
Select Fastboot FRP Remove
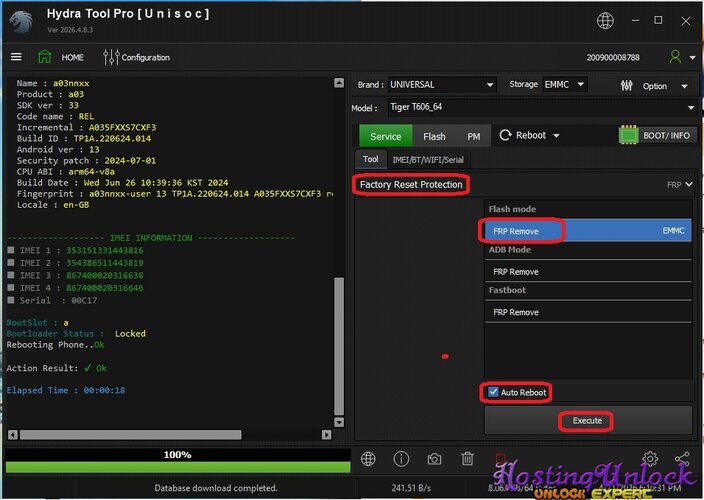point(588,312)
